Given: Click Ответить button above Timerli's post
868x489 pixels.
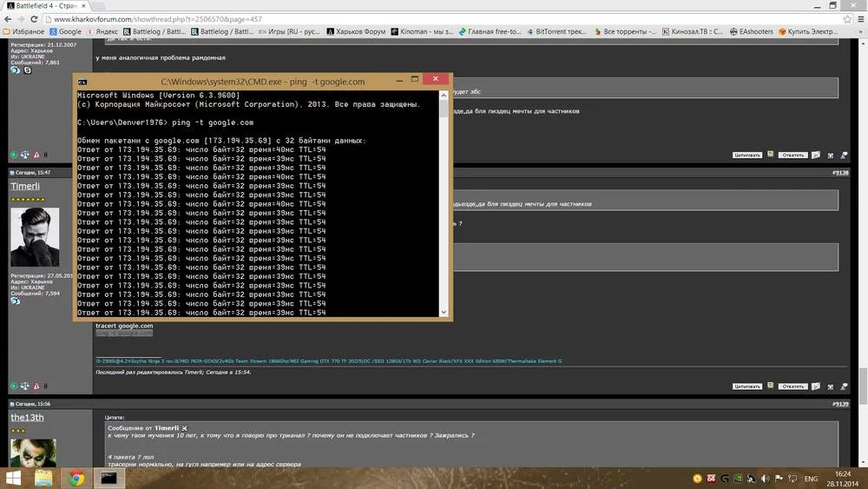Looking at the screenshot, I should point(793,155).
